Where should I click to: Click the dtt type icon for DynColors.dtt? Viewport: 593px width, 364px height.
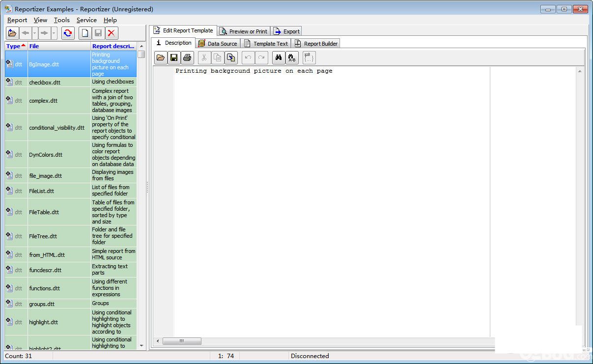point(9,154)
